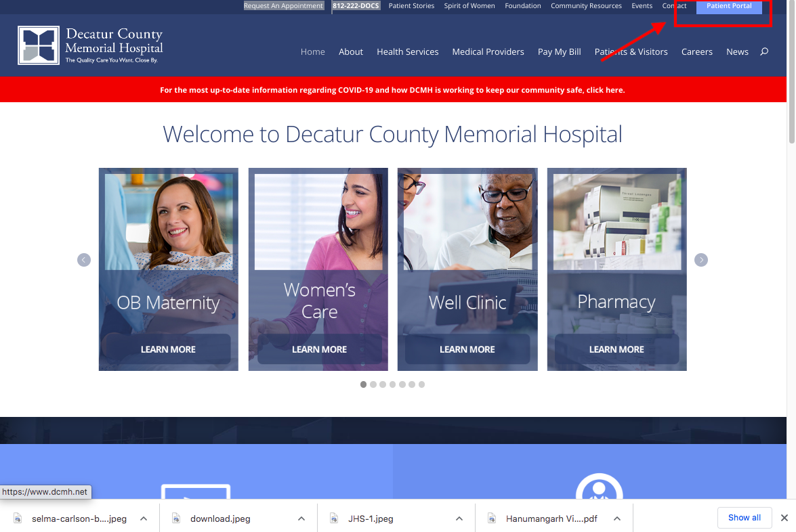
Task: Click LEARN MORE under OB Maternity
Action: [168, 349]
